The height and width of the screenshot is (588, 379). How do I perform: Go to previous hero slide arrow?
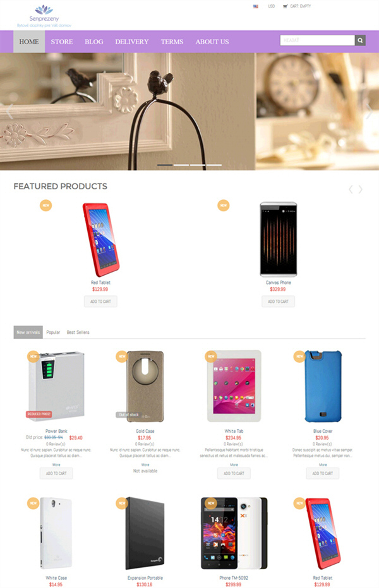click(x=9, y=112)
